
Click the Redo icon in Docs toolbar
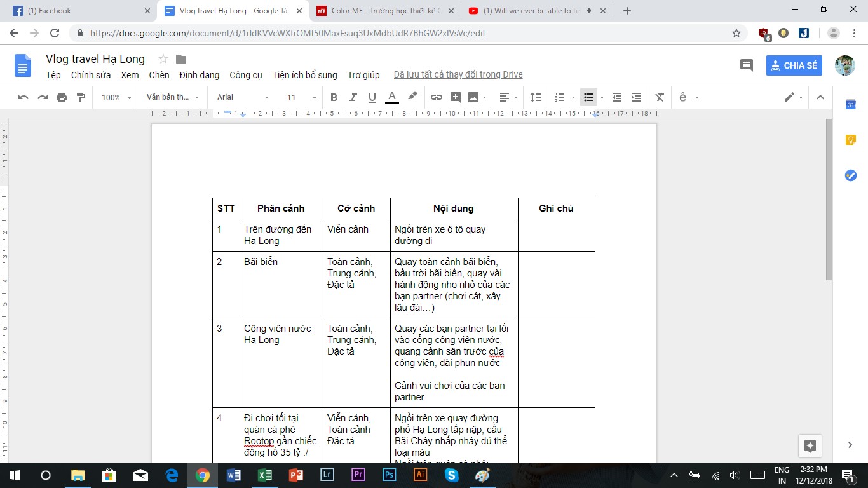point(43,97)
